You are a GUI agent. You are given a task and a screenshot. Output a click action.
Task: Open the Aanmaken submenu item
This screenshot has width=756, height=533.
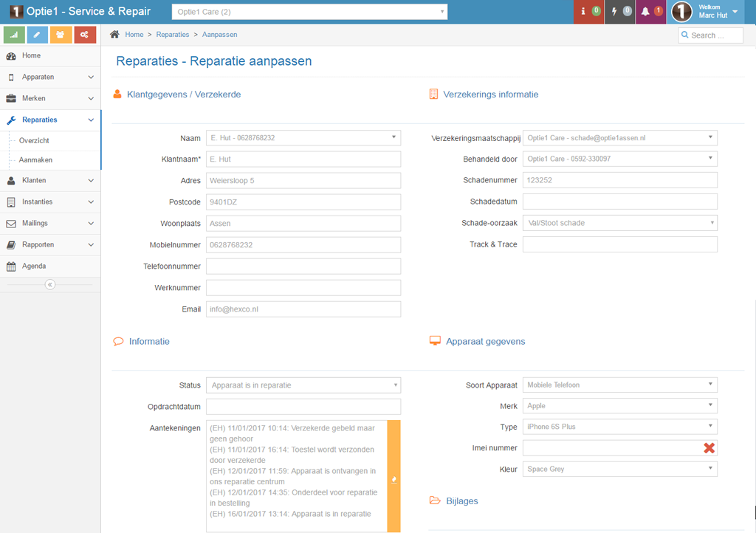[50, 160]
